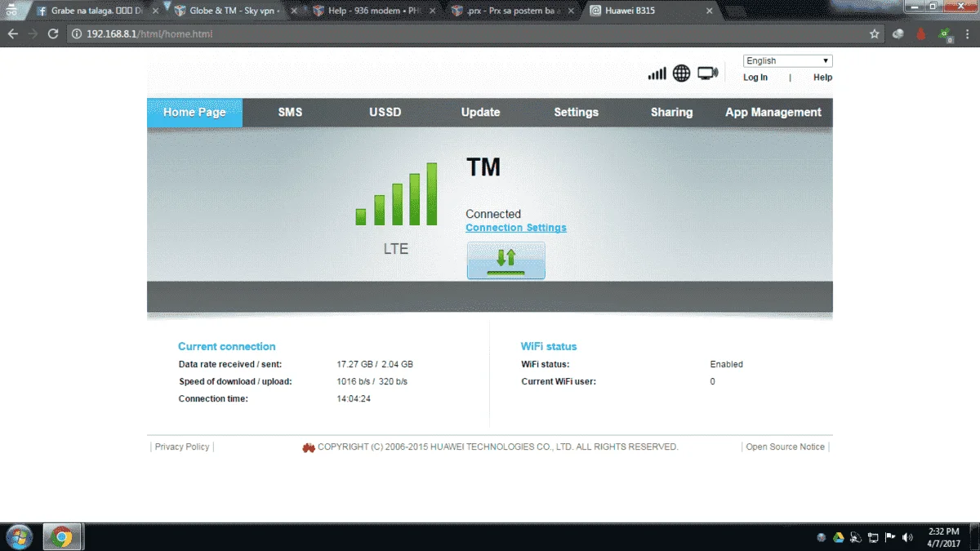The image size is (980, 551).
Task: Open the Home Page tab
Action: click(x=194, y=113)
